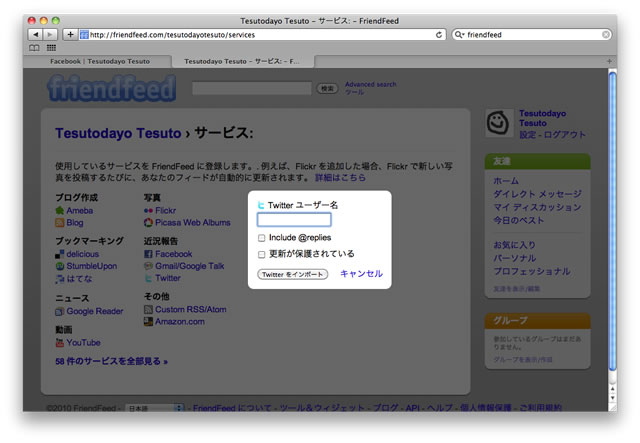The image size is (640, 443).
Task: Click the 設定 link under profile name
Action: pyautogui.click(x=527, y=135)
